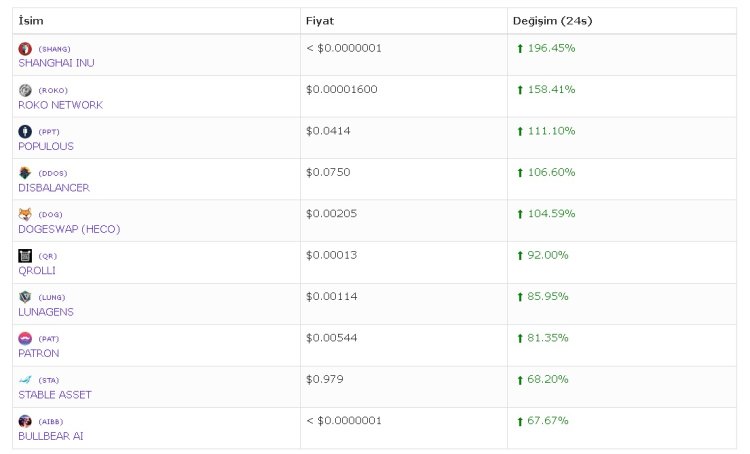750x454 pixels.
Task: Click the (LUNG) ticker symbol
Action: pyautogui.click(x=52, y=298)
